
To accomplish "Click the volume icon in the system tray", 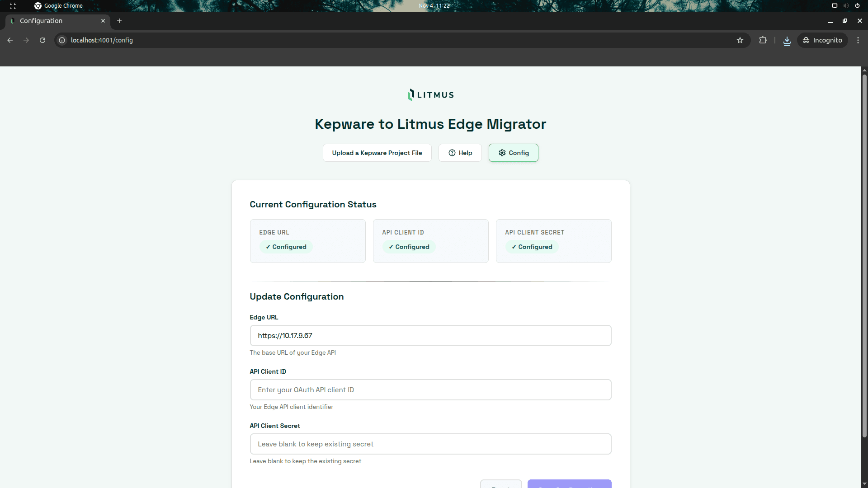I will tap(845, 5).
